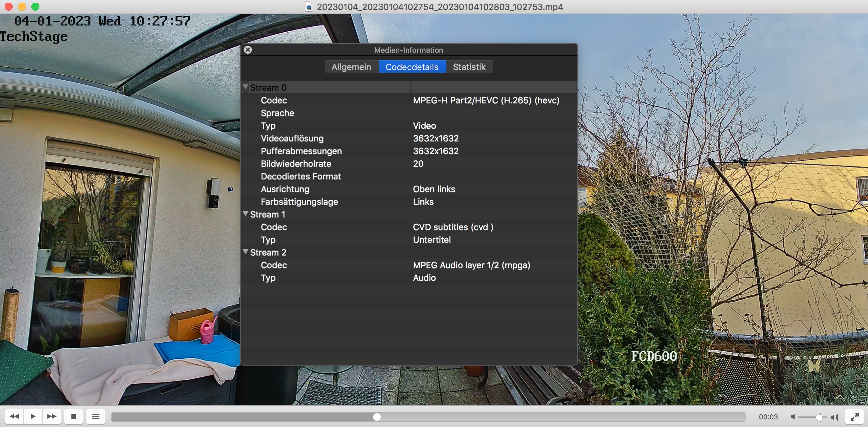Select the Codecdetails tab

[x=412, y=67]
